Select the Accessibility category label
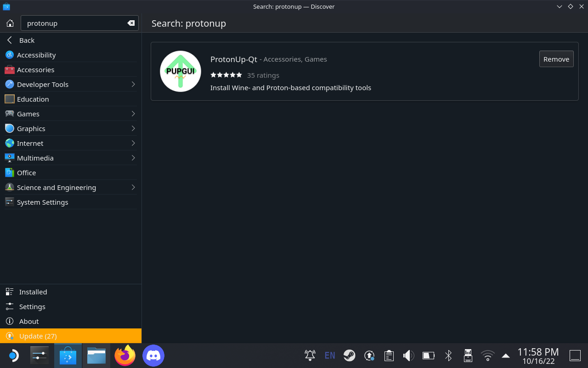 tap(36, 55)
